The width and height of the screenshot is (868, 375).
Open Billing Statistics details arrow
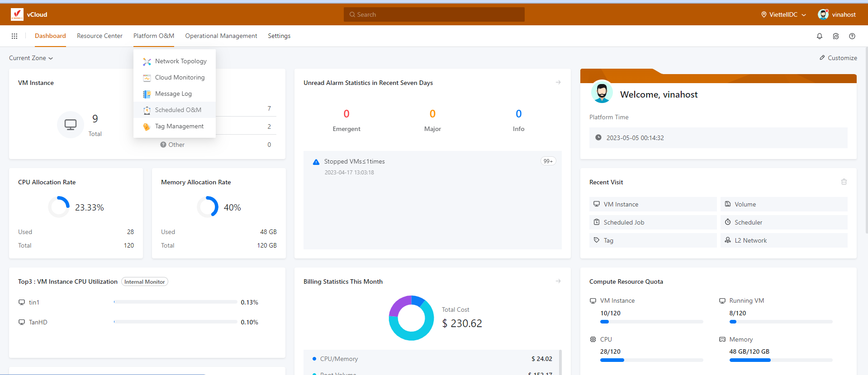558,281
